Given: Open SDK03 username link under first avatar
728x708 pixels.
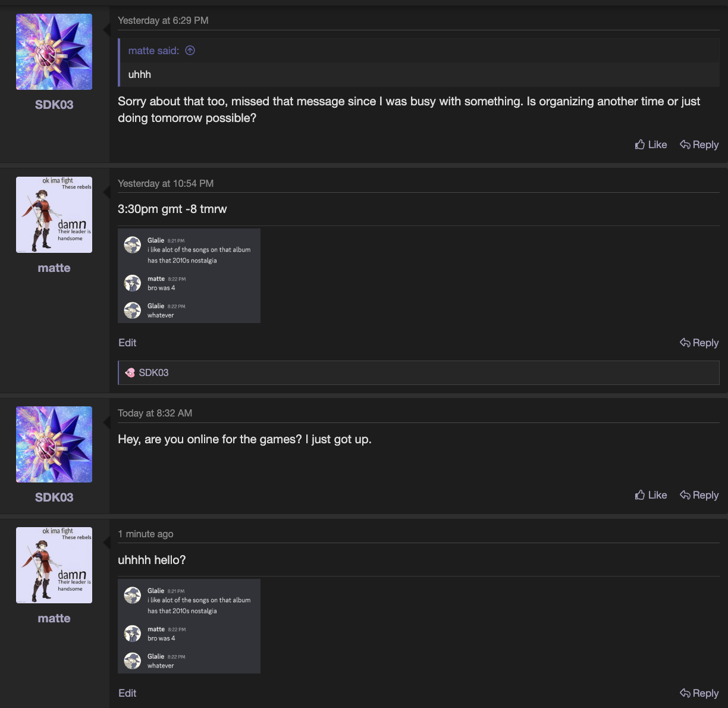Looking at the screenshot, I should point(54,105).
